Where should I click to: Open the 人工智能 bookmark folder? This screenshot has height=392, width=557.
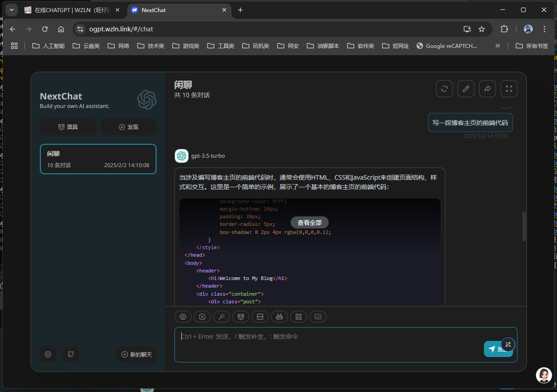coord(48,46)
